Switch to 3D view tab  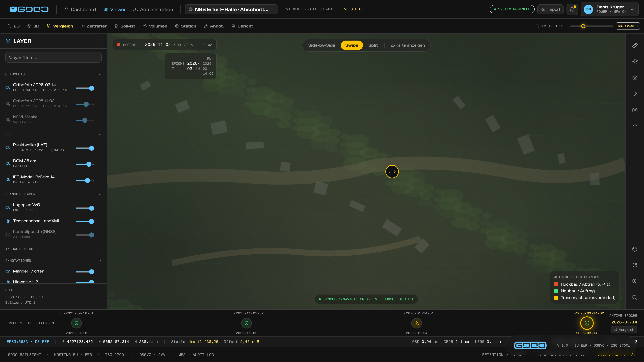[33, 26]
